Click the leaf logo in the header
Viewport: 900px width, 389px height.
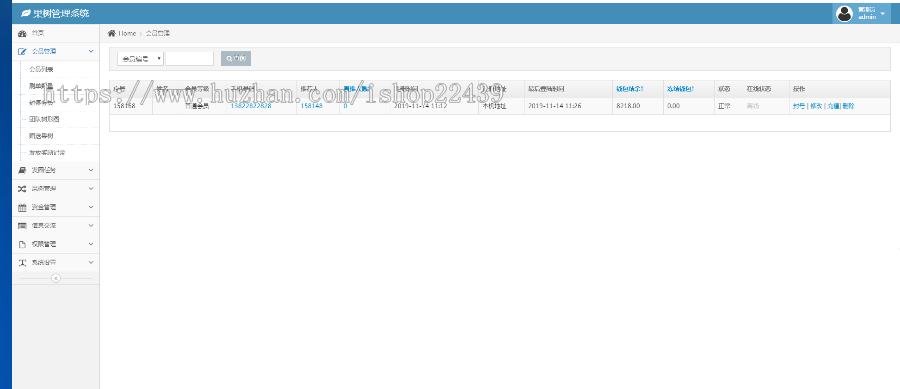(x=25, y=13)
